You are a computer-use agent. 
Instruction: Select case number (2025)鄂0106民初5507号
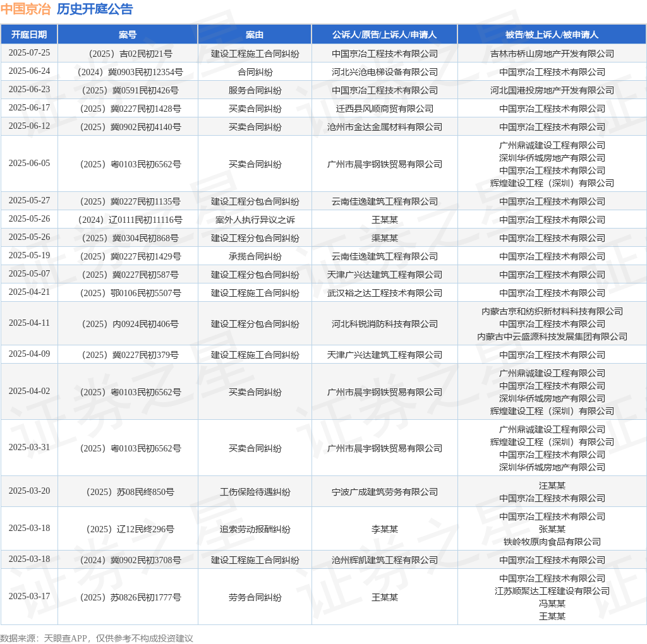coord(130,293)
